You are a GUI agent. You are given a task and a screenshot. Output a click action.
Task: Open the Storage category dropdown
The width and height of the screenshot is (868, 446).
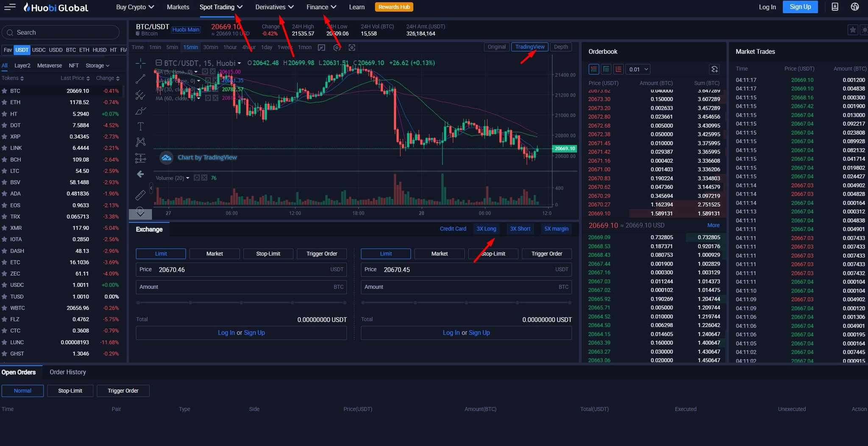(x=97, y=66)
